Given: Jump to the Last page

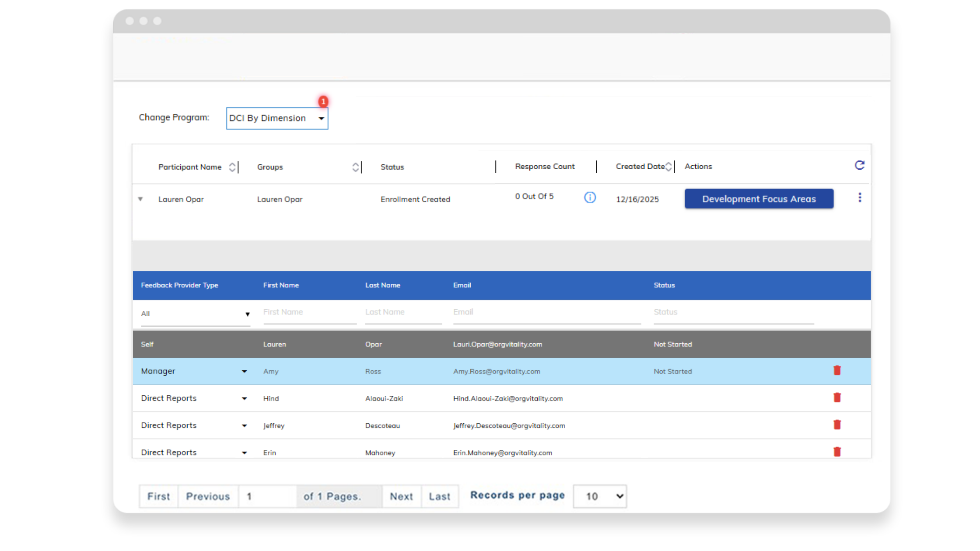Looking at the screenshot, I should (439, 496).
